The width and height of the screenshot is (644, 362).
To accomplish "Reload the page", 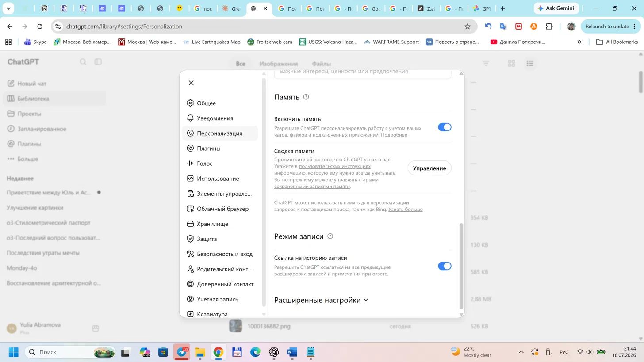I will click(40, 27).
